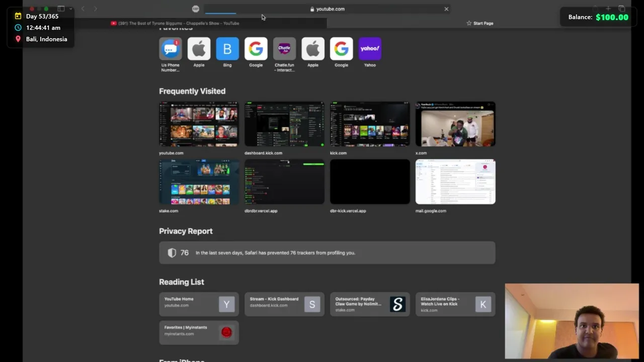The height and width of the screenshot is (362, 644).
Task: Switch to the Tyrone Biggums YouTube tab
Action: (175, 23)
